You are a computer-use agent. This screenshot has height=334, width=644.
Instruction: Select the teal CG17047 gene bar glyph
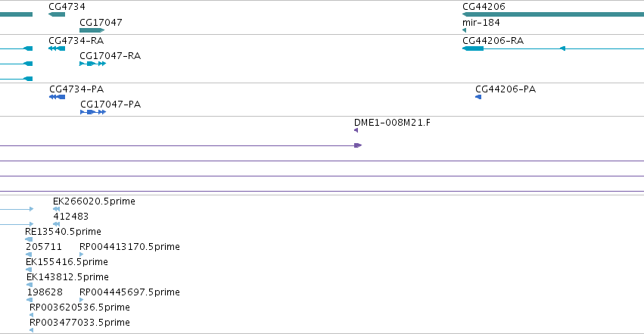pos(92,30)
